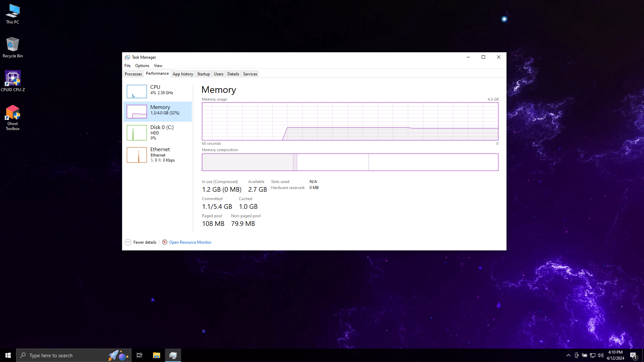Open the File menu
The width and height of the screenshot is (644, 362).
pyautogui.click(x=127, y=66)
